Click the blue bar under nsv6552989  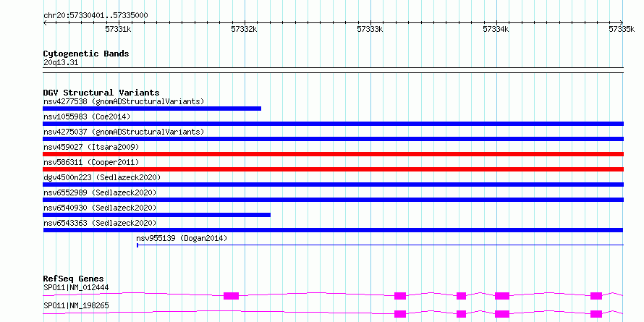pyautogui.click(x=333, y=200)
